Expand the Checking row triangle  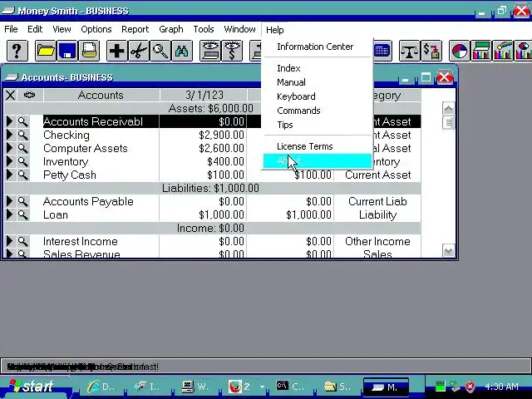click(10, 135)
